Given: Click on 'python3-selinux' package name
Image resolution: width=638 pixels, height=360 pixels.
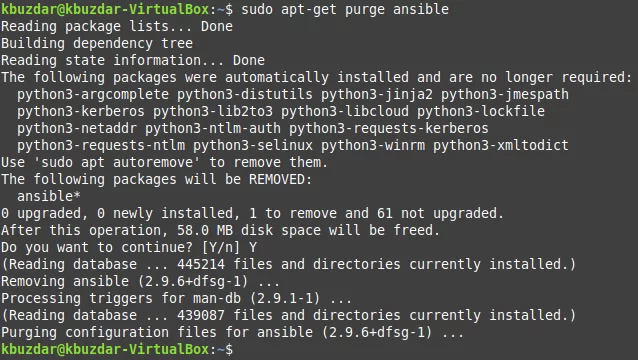Looking at the screenshot, I should pyautogui.click(x=253, y=145).
